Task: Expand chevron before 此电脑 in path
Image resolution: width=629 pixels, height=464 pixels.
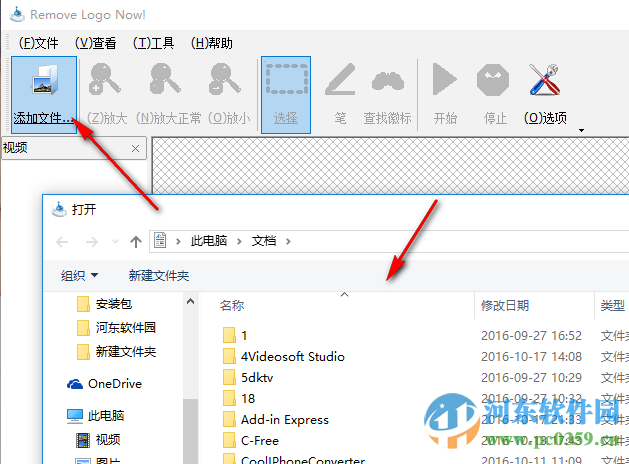Action: (x=178, y=241)
